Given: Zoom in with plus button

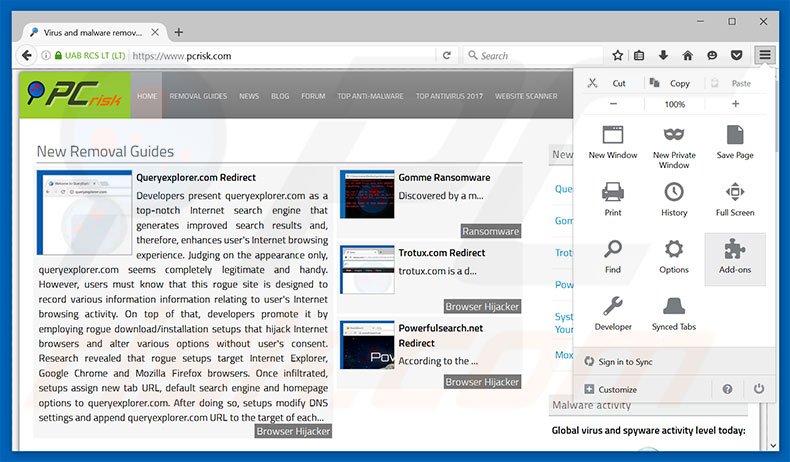Looking at the screenshot, I should coord(735,104).
